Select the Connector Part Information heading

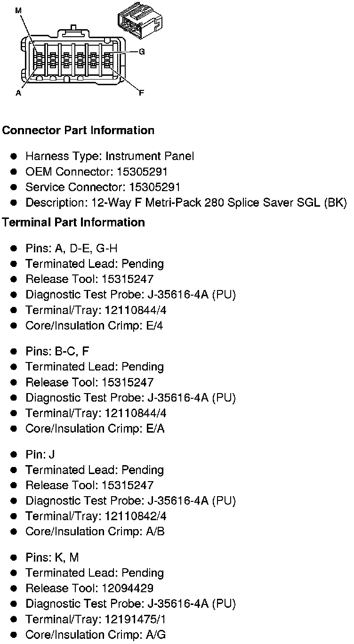78,130
